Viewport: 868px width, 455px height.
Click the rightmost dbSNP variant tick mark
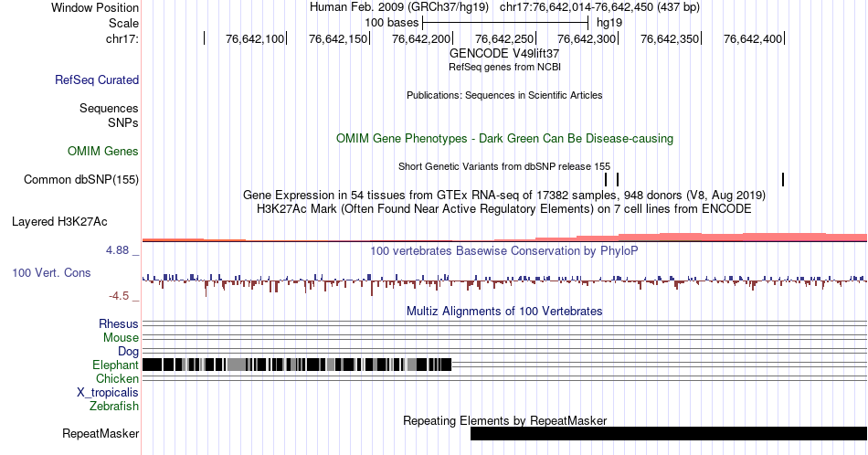(783, 179)
